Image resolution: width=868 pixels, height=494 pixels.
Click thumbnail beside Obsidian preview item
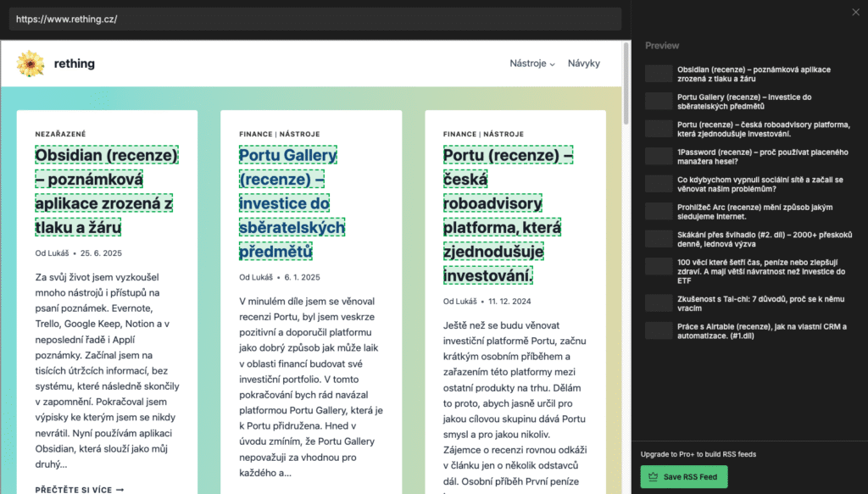(659, 74)
